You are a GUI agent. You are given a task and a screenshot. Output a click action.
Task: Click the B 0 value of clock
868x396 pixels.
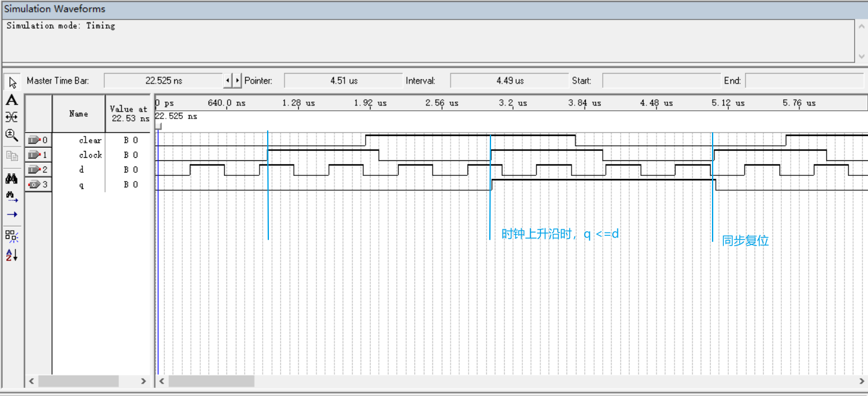(x=130, y=155)
